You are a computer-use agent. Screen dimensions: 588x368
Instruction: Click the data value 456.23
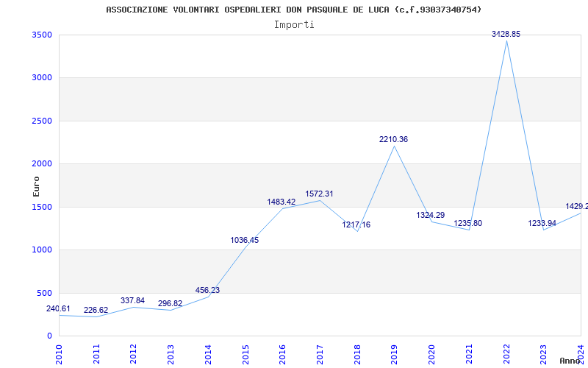(x=207, y=290)
